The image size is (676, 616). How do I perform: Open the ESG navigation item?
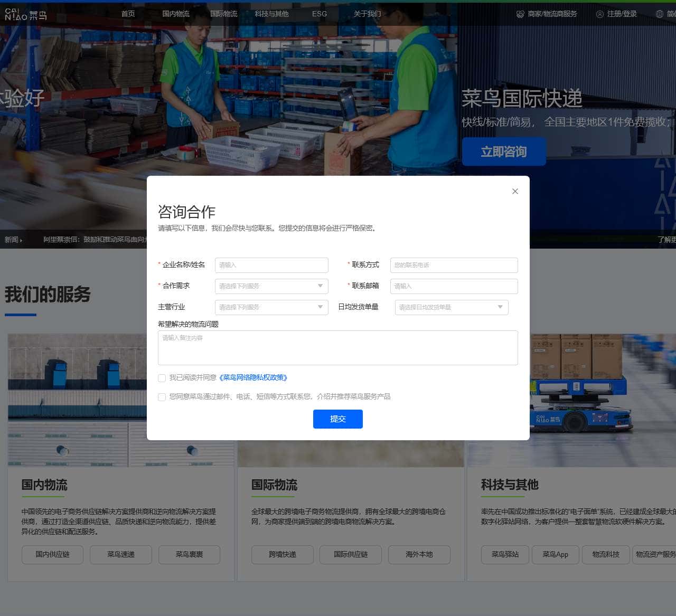coord(320,14)
